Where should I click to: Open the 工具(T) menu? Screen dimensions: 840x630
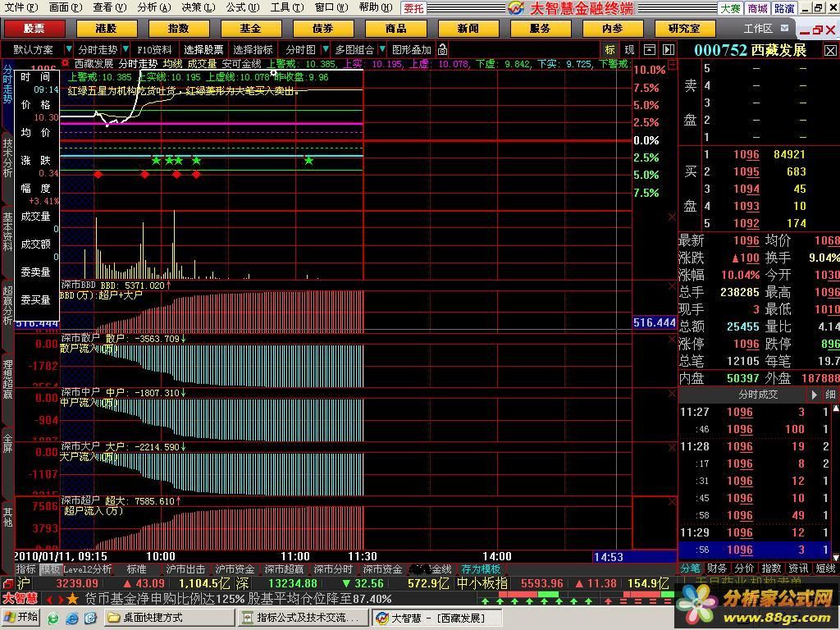(286, 7)
